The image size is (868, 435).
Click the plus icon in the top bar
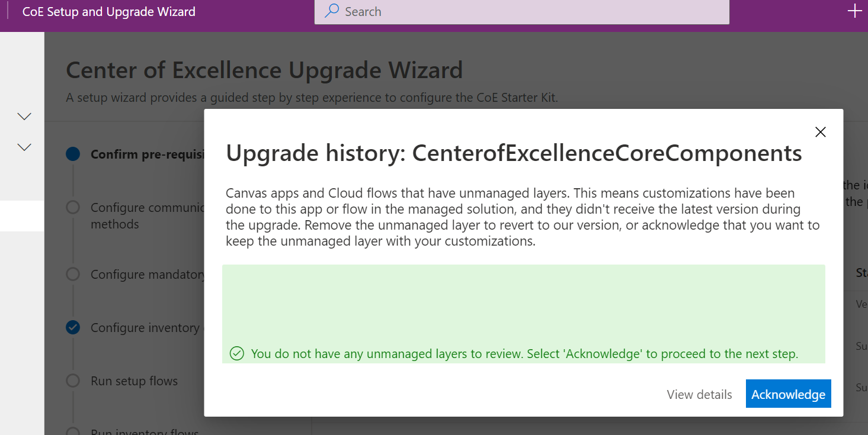pyautogui.click(x=854, y=10)
